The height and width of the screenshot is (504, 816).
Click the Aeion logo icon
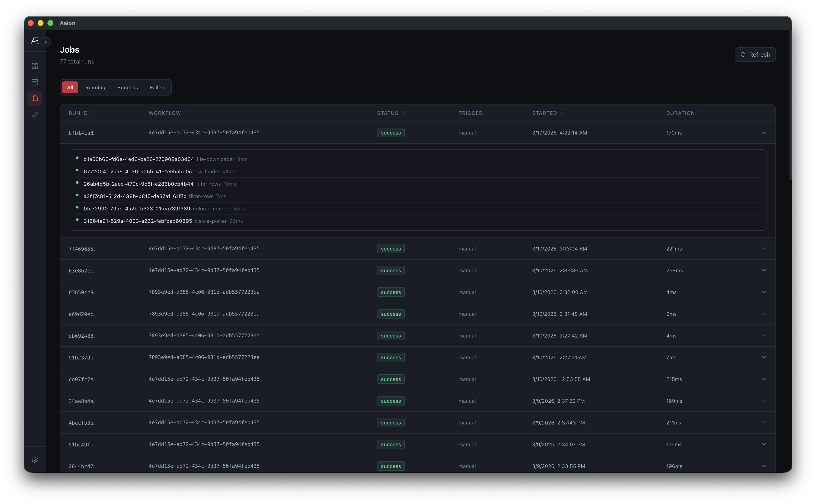click(35, 41)
